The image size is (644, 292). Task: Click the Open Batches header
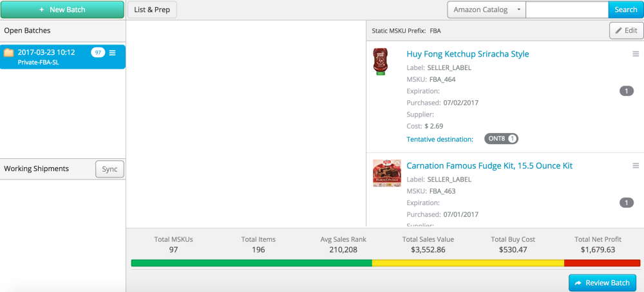point(28,31)
